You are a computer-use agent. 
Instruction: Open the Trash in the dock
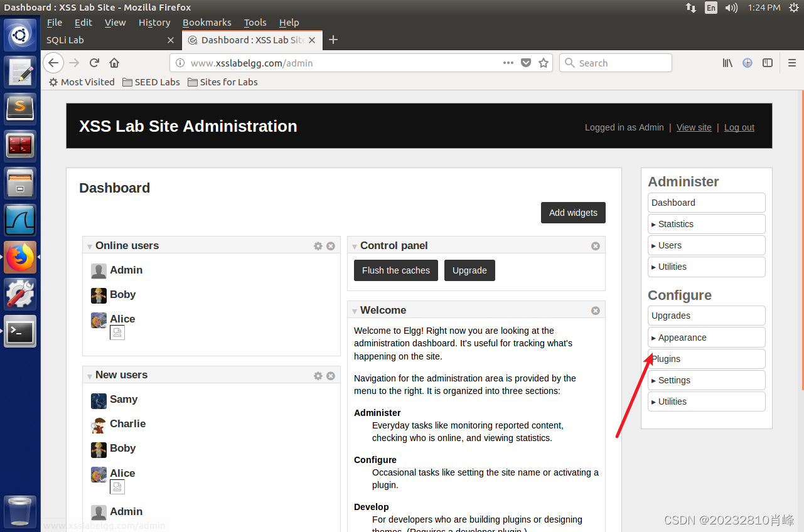tap(20, 511)
